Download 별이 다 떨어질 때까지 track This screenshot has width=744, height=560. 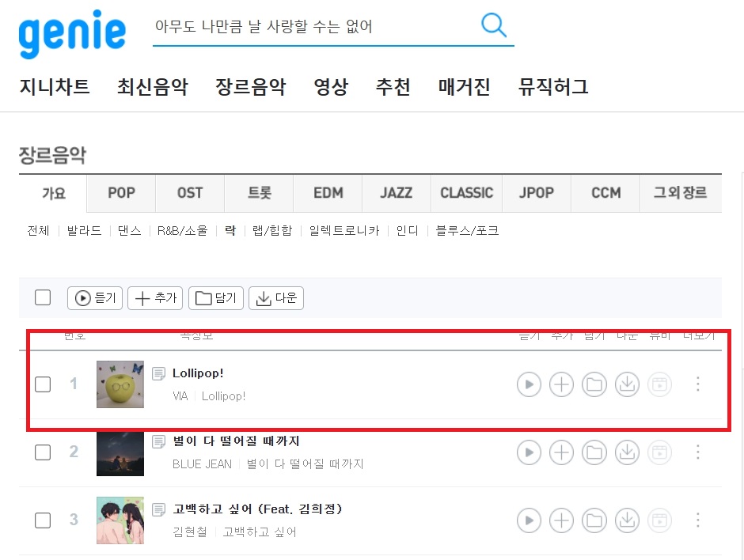[628, 452]
